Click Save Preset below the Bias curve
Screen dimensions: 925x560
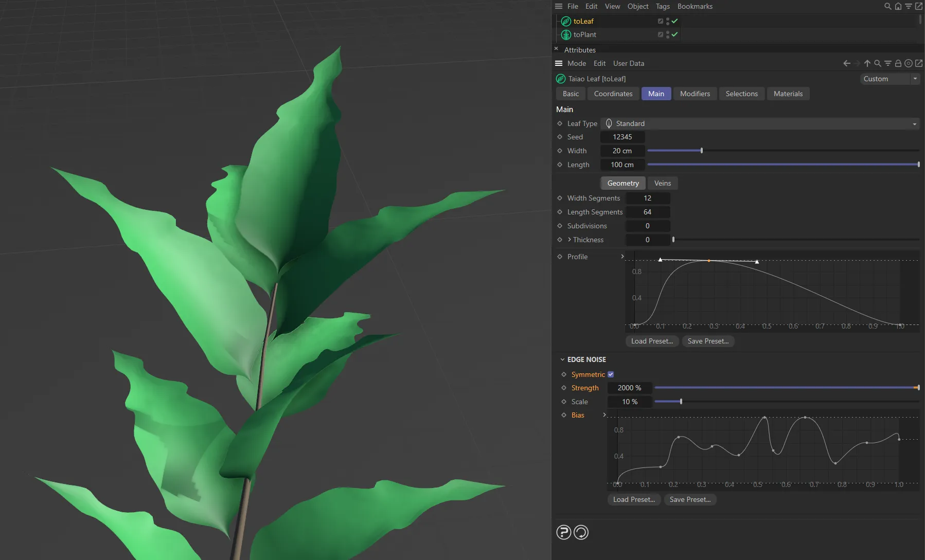click(x=690, y=499)
